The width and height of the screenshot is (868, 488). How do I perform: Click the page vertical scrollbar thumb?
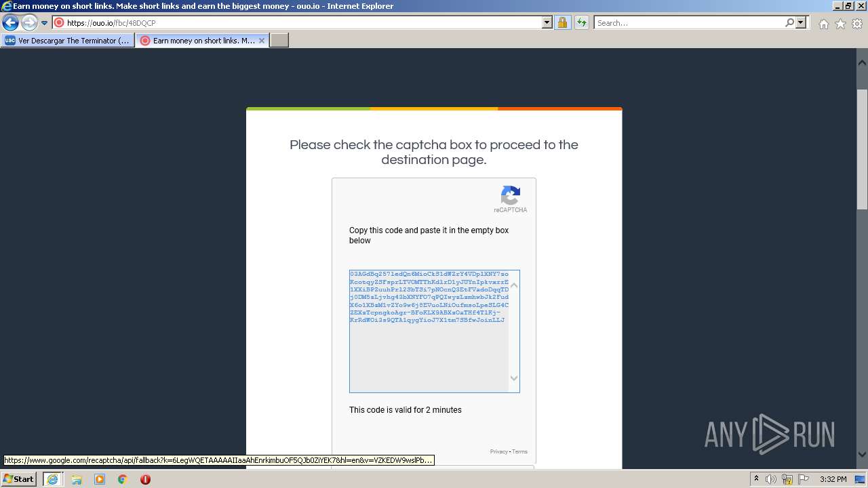click(x=862, y=149)
